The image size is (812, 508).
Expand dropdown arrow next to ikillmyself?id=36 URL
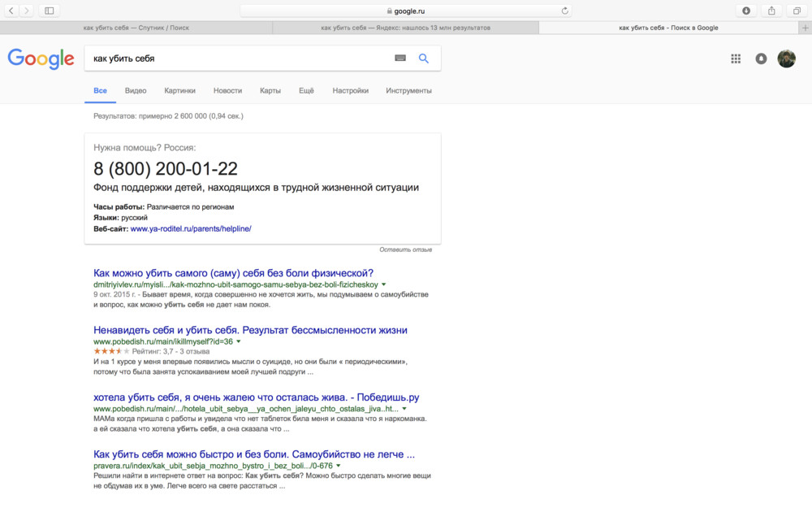239,341
